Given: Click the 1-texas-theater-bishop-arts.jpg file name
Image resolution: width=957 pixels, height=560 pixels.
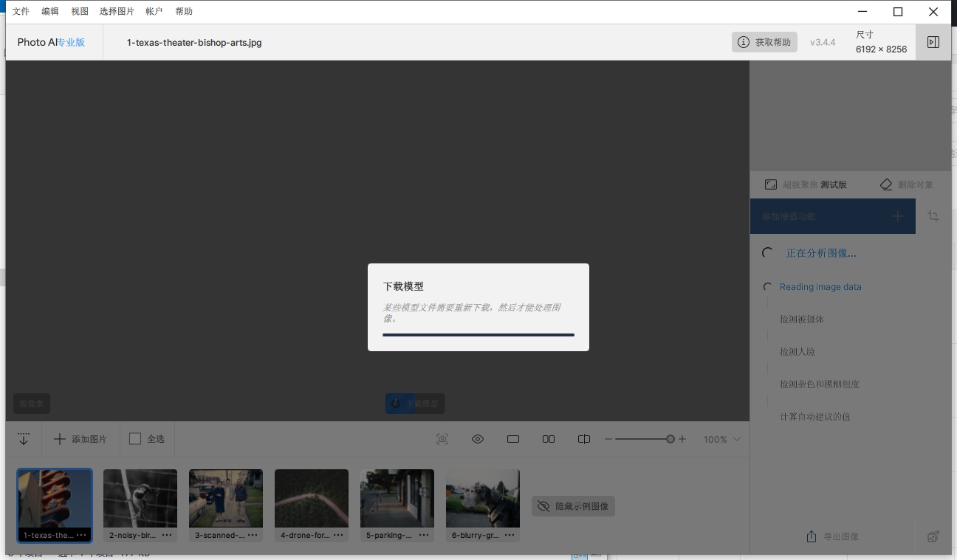Looking at the screenshot, I should [194, 43].
